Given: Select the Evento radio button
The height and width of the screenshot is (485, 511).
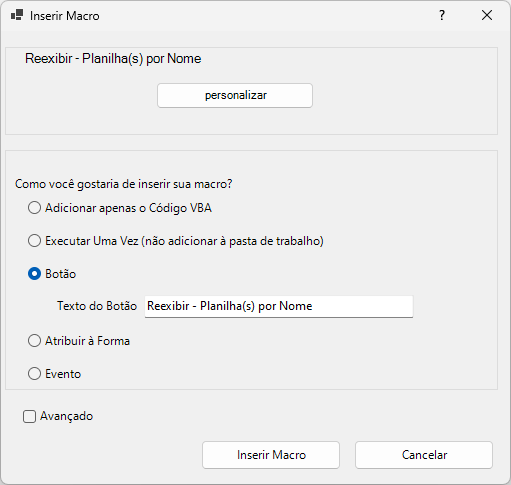Looking at the screenshot, I should (34, 374).
